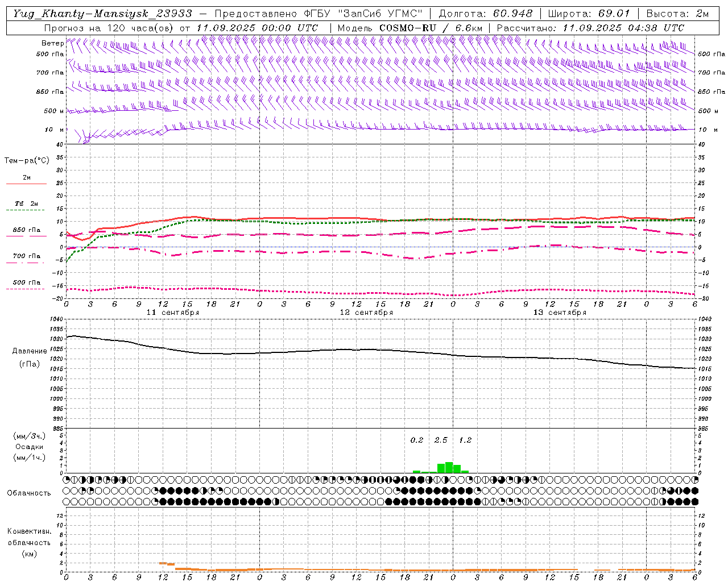Viewport: 728px width, 582px height.
Task: Click the Давление pressure panel label
Action: pos(30,351)
